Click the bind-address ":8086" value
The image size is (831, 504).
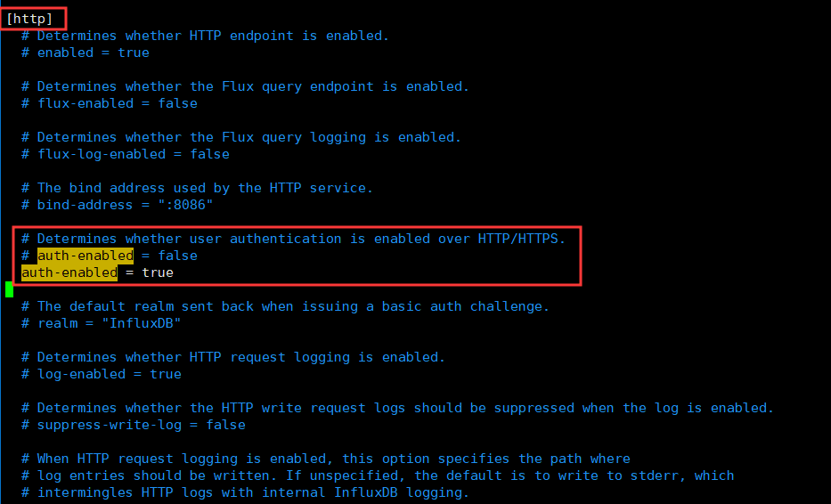(x=185, y=205)
